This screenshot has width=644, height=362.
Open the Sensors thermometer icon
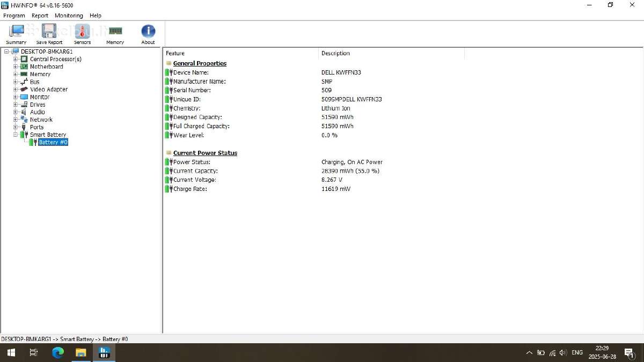82,34
